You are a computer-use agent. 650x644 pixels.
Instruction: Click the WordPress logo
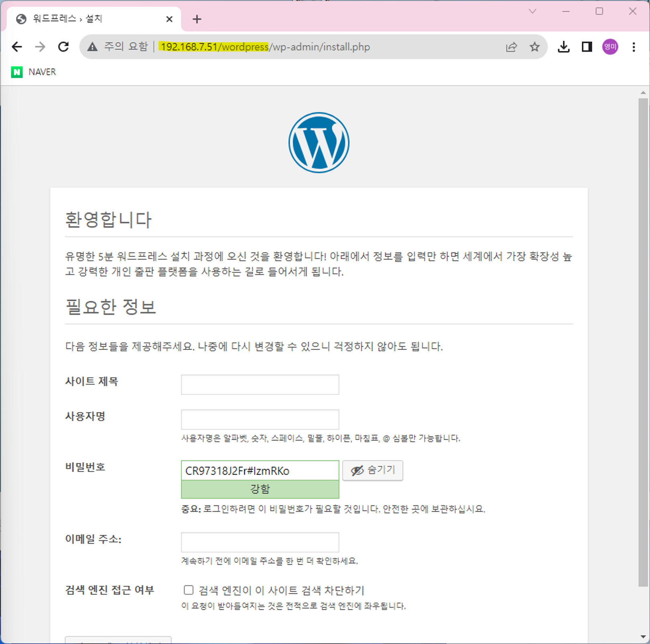pos(319,143)
